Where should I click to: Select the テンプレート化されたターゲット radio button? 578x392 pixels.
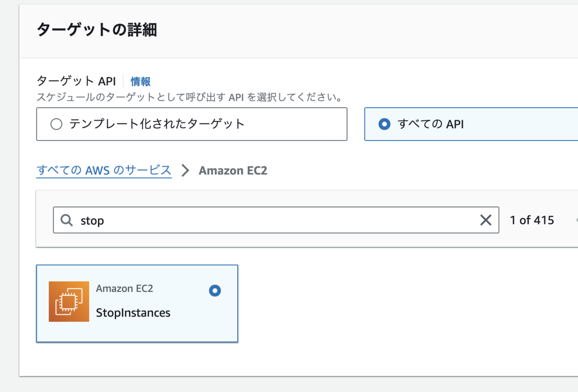[x=56, y=124]
